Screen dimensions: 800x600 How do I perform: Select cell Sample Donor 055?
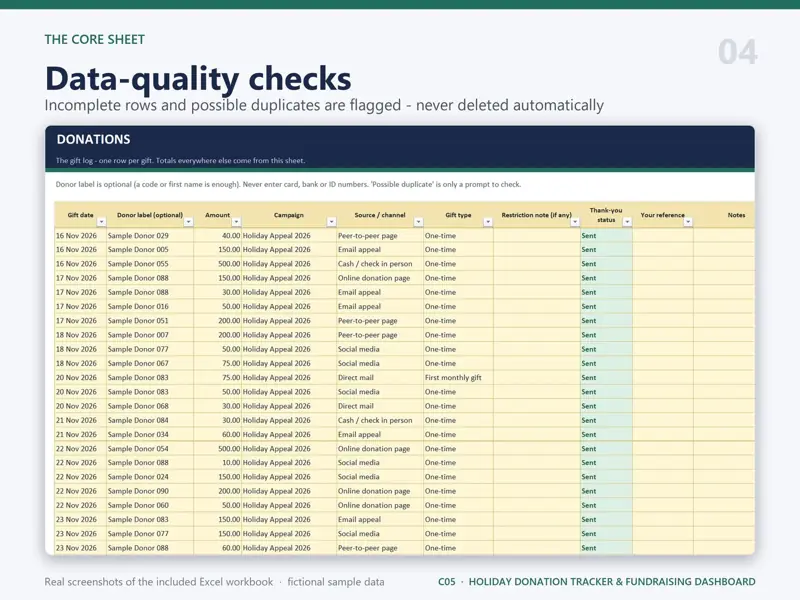pos(150,264)
